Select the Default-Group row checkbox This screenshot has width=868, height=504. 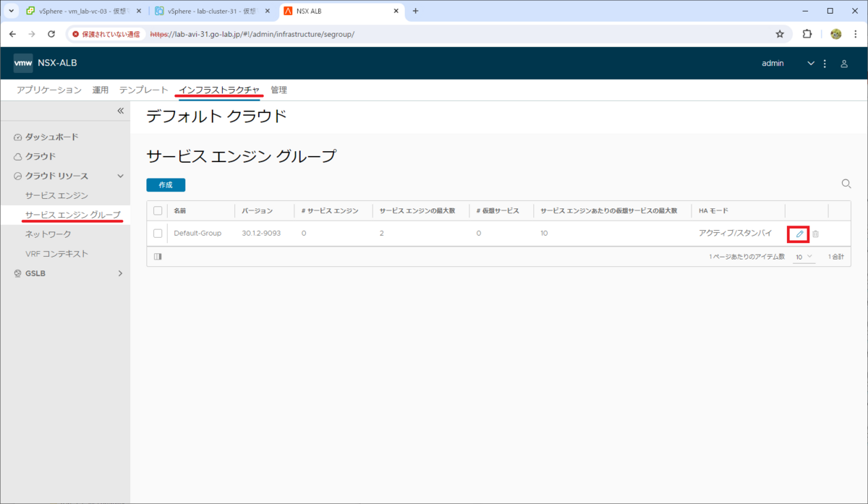pos(158,234)
